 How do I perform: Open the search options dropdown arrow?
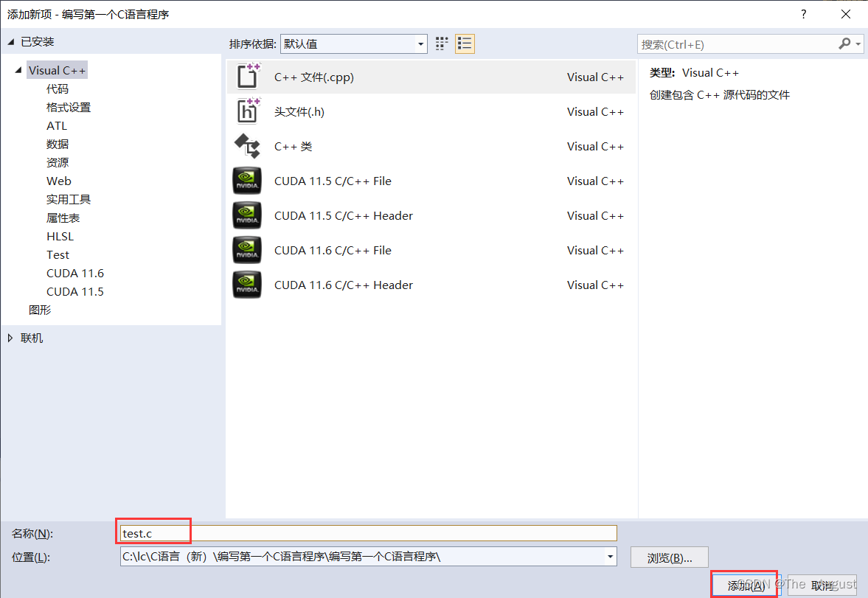pos(858,44)
